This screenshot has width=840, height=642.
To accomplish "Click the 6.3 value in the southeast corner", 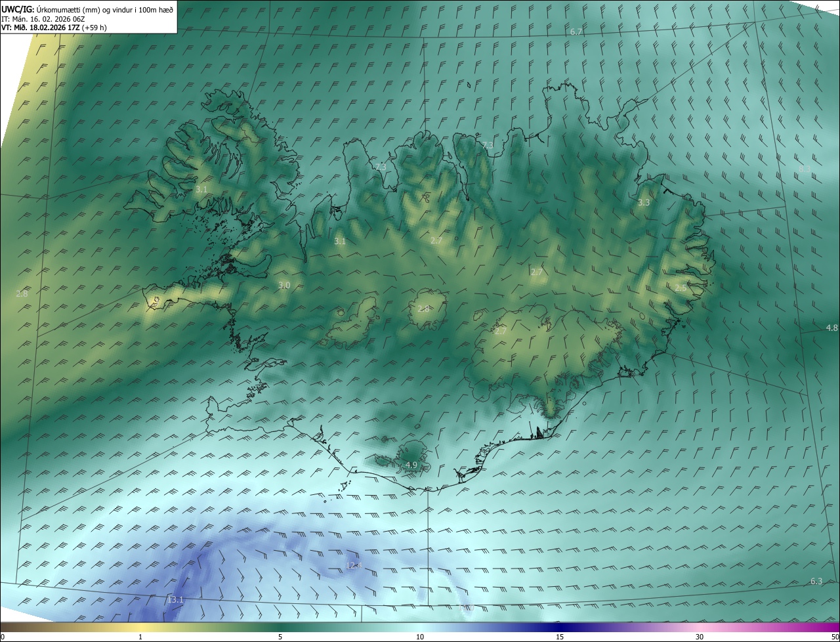I will tap(816, 581).
